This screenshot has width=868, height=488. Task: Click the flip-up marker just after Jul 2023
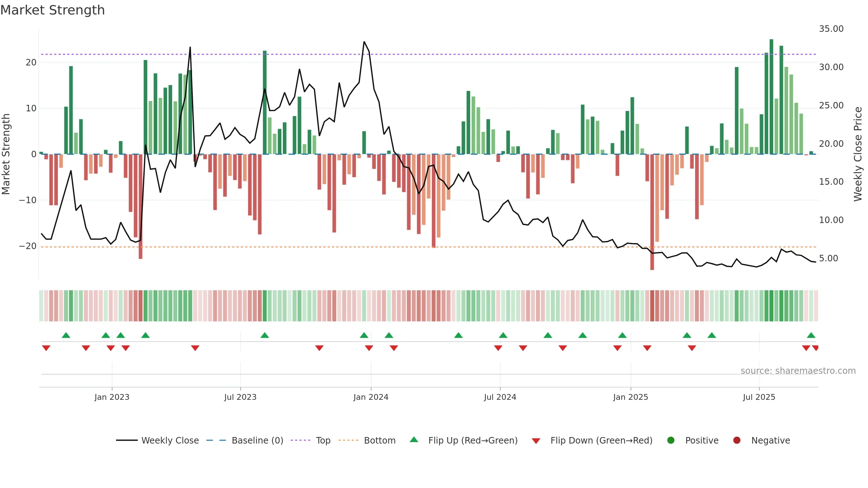pos(265,335)
